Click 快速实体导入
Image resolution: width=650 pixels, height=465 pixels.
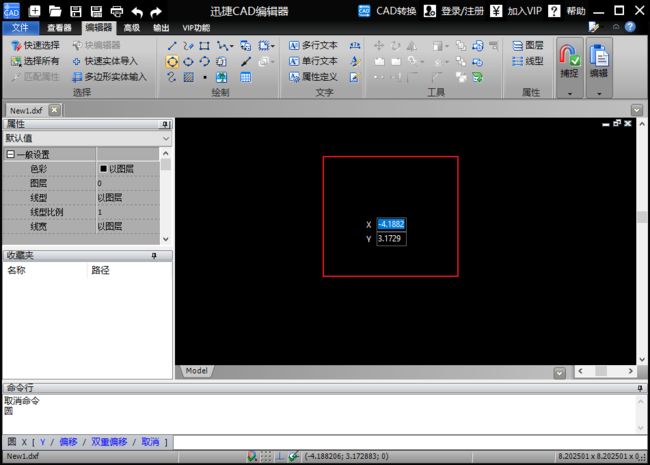point(105,61)
